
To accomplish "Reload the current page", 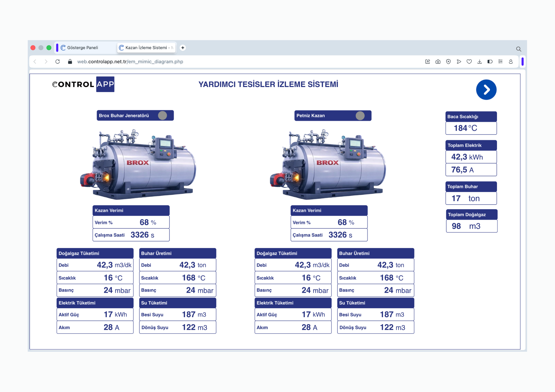I will pos(57,62).
